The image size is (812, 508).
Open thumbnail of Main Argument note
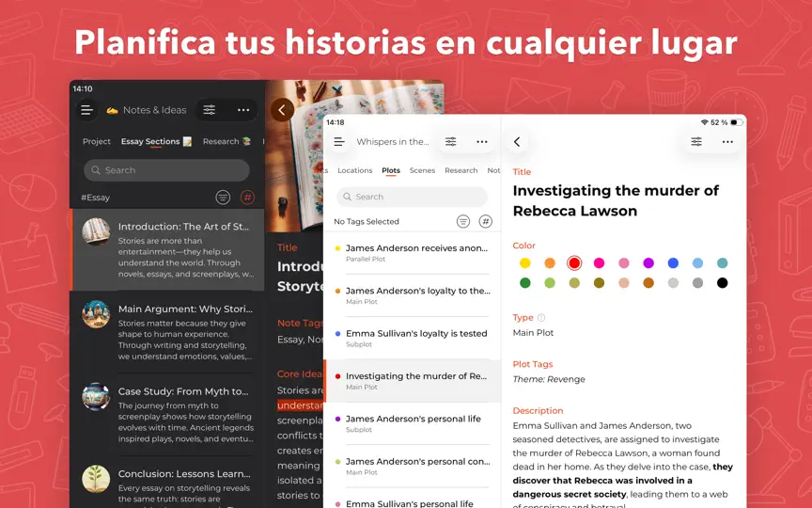96,314
